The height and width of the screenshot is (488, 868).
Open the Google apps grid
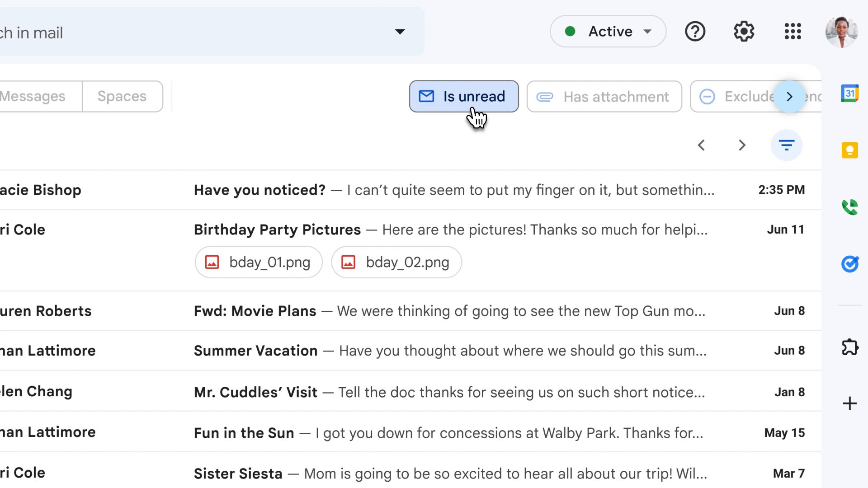pyautogui.click(x=793, y=32)
